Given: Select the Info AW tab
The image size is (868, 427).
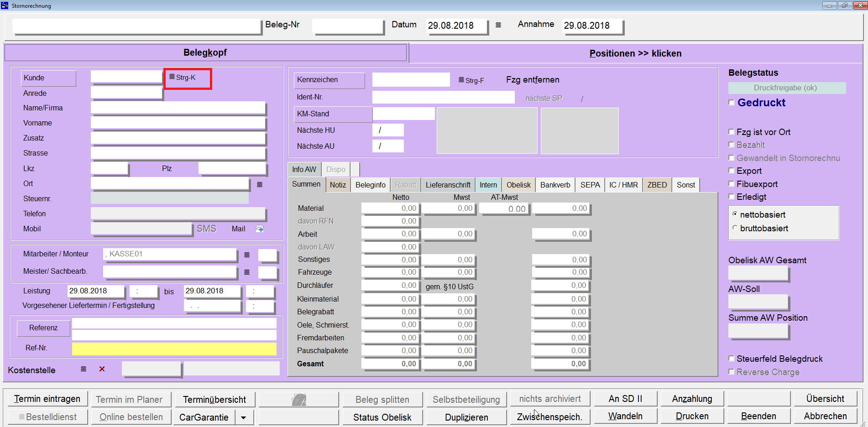Looking at the screenshot, I should 304,169.
